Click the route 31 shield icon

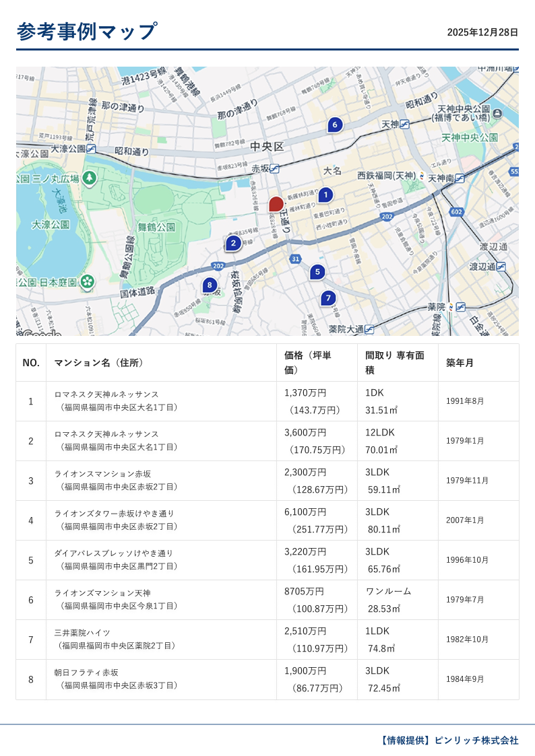(x=295, y=259)
